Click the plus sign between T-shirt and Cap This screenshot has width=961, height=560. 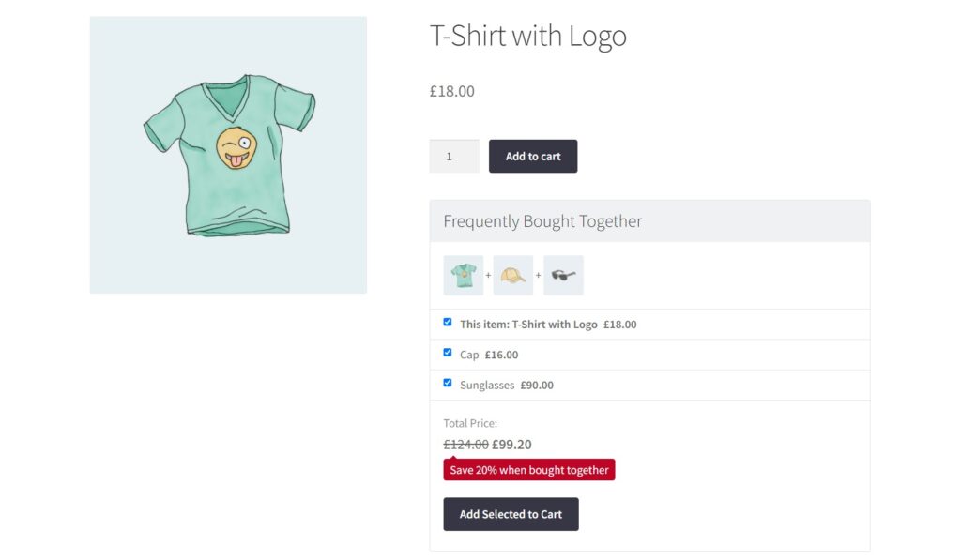point(487,275)
